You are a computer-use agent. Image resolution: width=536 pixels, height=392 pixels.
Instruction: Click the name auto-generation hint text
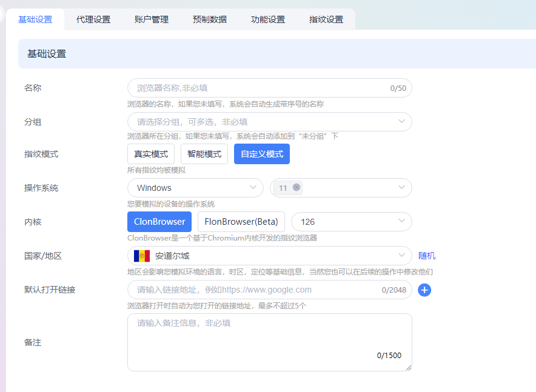(x=226, y=104)
